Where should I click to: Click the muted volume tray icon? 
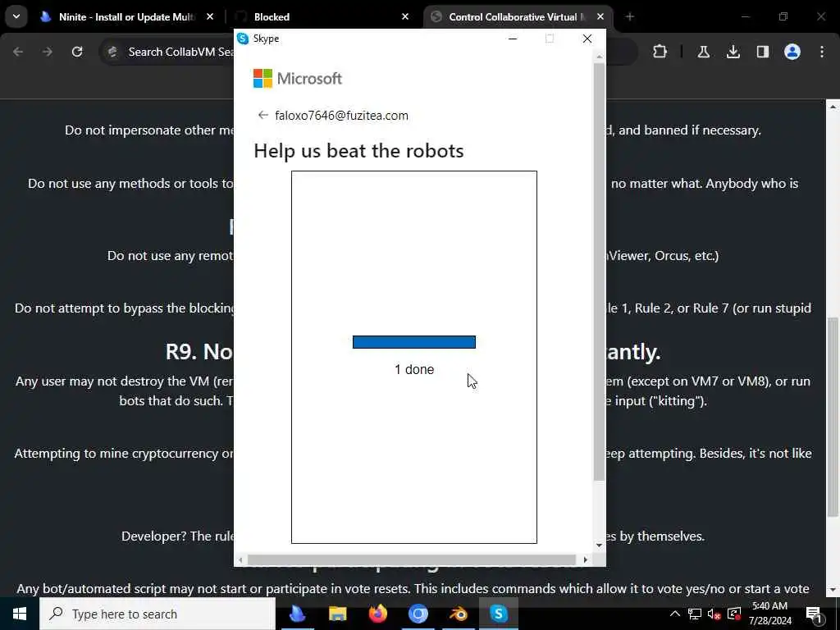point(714,614)
